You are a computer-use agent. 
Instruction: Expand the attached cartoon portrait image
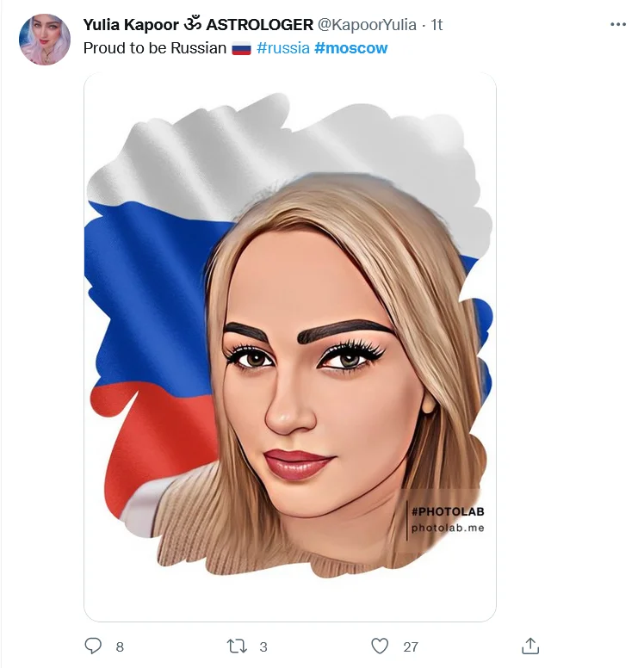coord(289,346)
